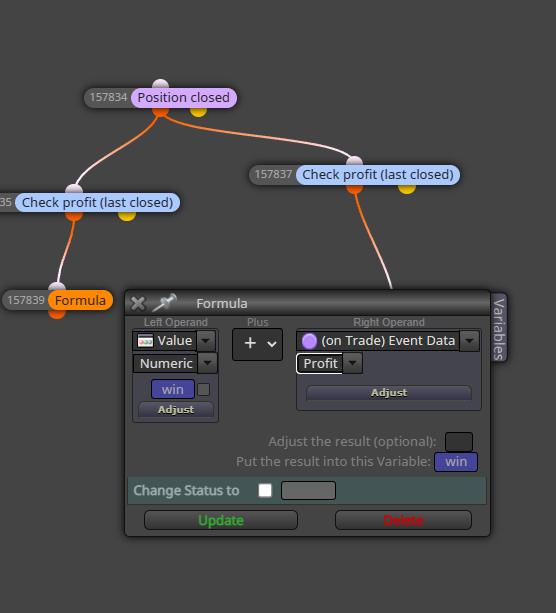Click orange output connector of Position closed

tap(160, 111)
